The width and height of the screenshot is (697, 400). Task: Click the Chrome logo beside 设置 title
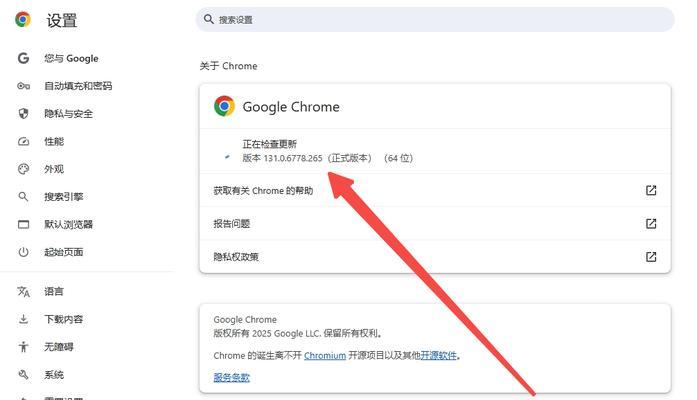pyautogui.click(x=23, y=20)
